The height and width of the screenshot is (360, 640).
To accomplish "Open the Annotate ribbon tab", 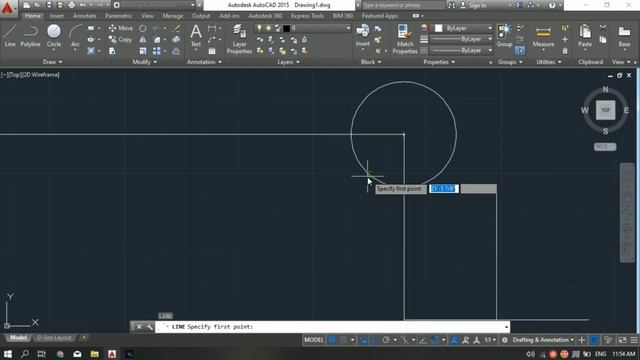I will (84, 16).
